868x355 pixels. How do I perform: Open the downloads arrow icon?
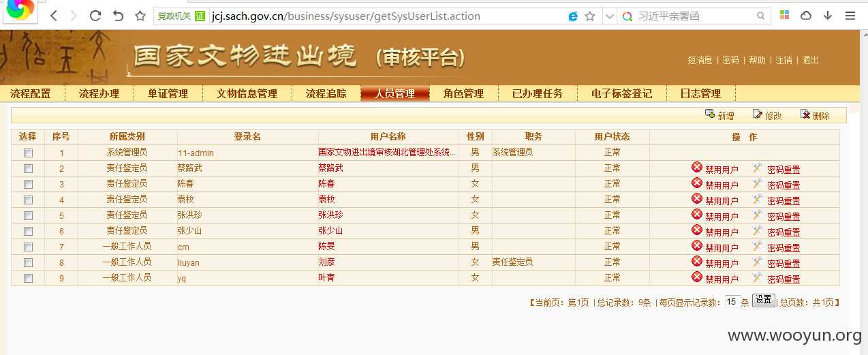(828, 16)
